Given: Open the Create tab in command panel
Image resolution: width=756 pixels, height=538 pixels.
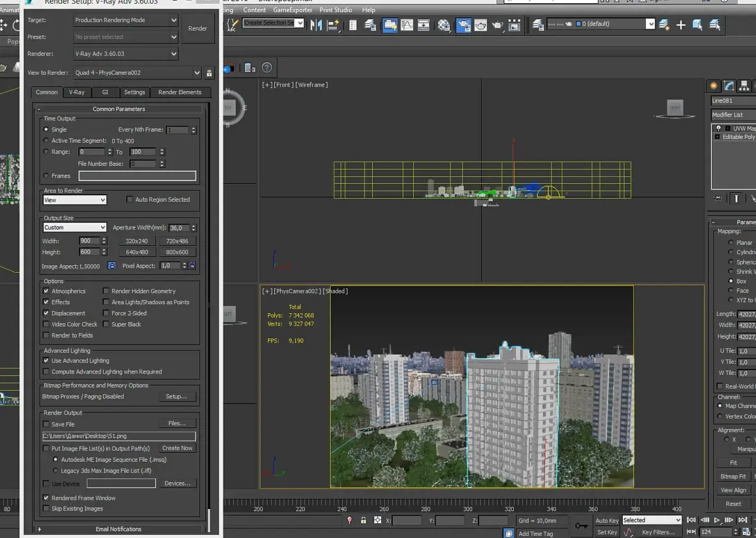Looking at the screenshot, I should (x=714, y=86).
